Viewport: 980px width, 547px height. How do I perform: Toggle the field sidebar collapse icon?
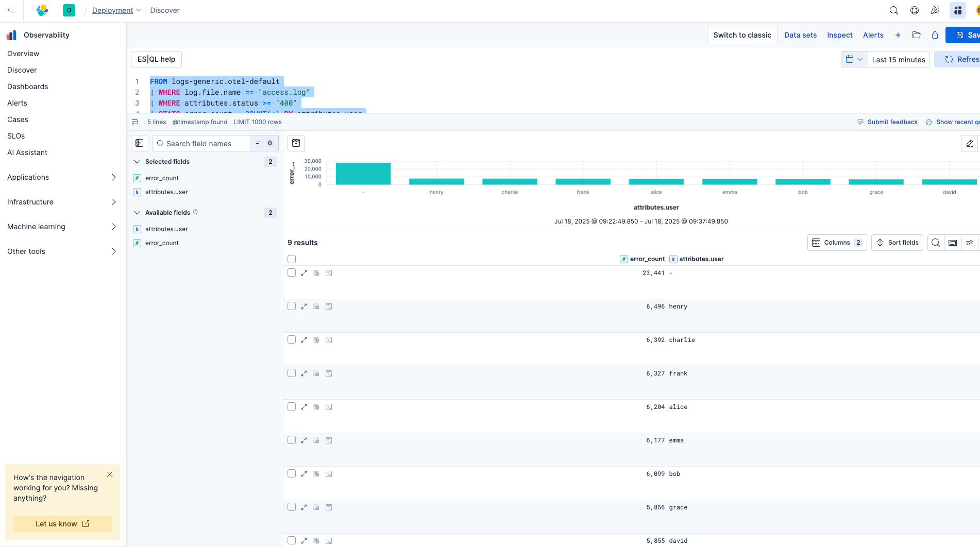(140, 143)
